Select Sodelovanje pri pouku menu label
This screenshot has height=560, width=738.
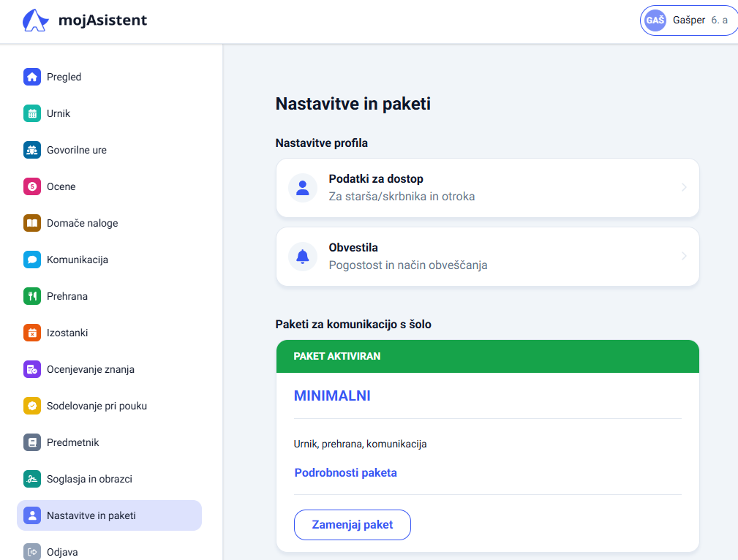tap(97, 406)
